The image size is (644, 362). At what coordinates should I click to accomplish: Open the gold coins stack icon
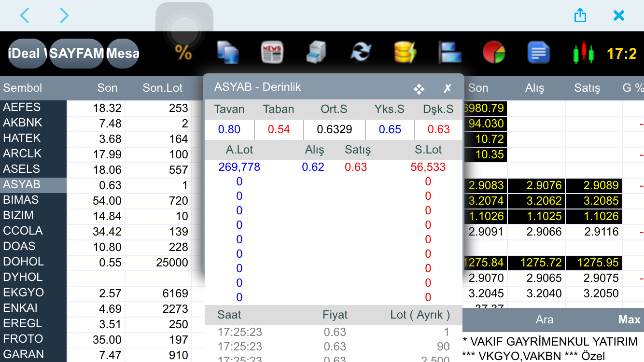405,53
